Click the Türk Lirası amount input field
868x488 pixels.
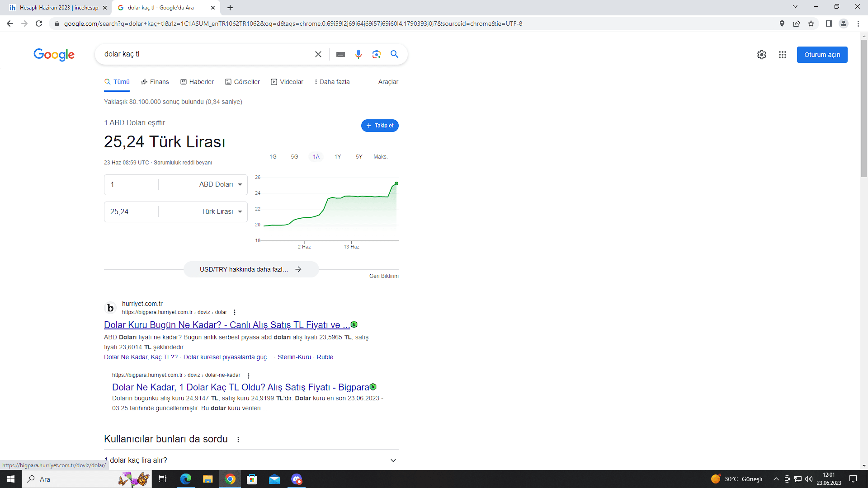(131, 211)
